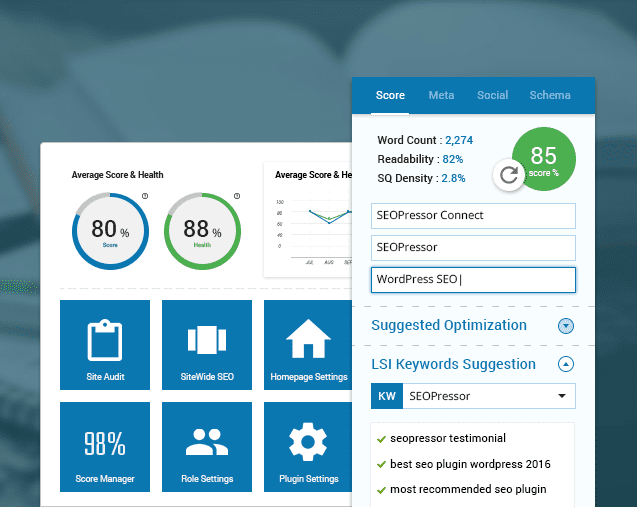This screenshot has width=637, height=507.
Task: Switch to the Meta tab
Action: tap(441, 95)
